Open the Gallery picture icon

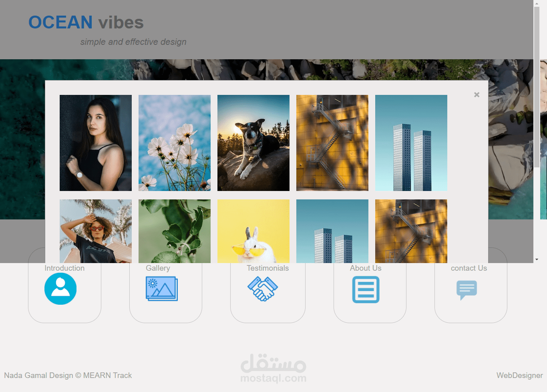click(162, 289)
